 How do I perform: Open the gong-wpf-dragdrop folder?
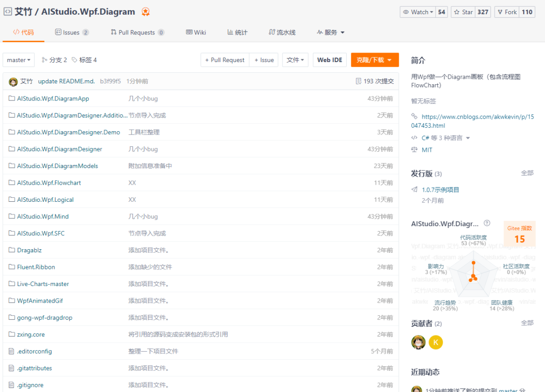click(x=44, y=317)
